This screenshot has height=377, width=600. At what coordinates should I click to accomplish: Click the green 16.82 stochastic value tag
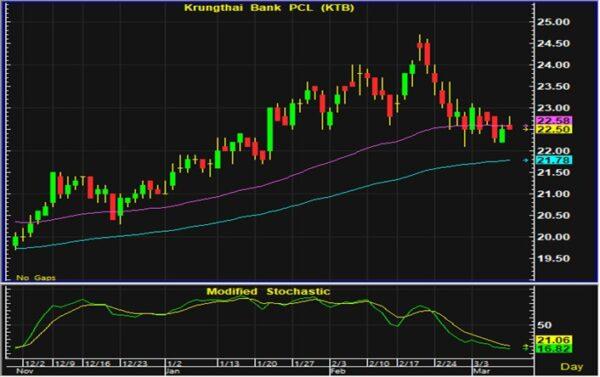point(554,348)
